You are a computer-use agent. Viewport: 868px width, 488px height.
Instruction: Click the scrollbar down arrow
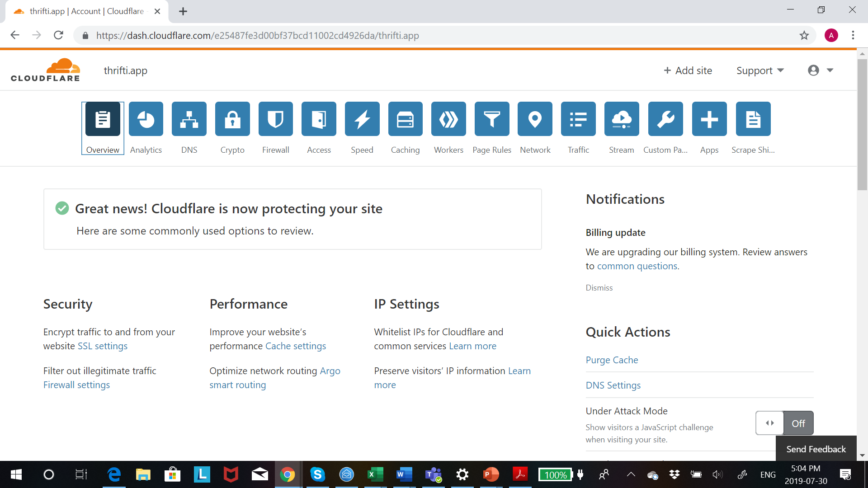[862, 455]
